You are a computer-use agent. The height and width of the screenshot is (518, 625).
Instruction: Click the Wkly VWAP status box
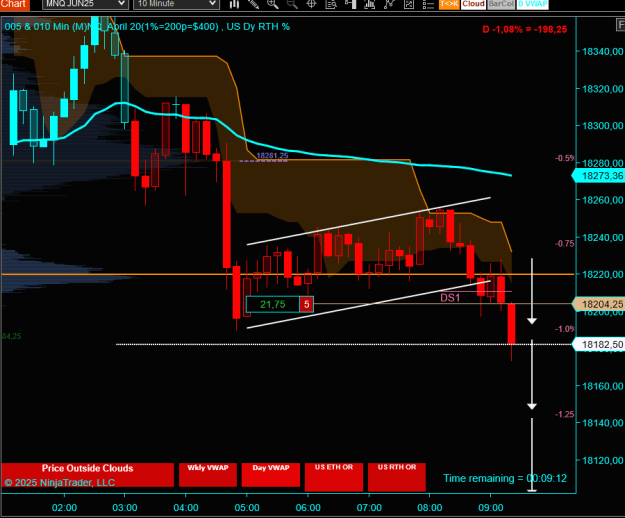tap(208, 475)
